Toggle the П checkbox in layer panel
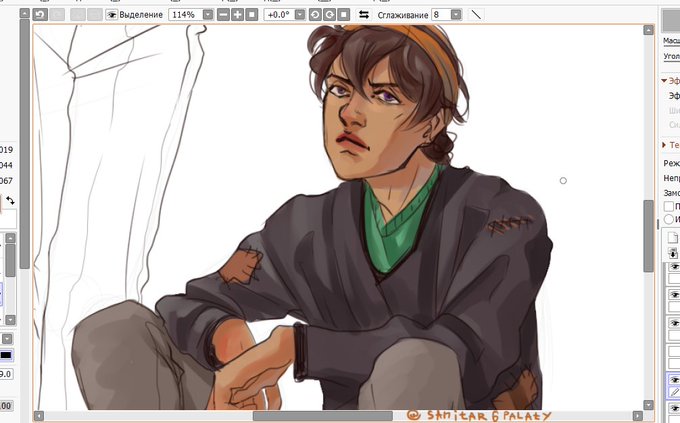The height and width of the screenshot is (423, 680). [669, 207]
